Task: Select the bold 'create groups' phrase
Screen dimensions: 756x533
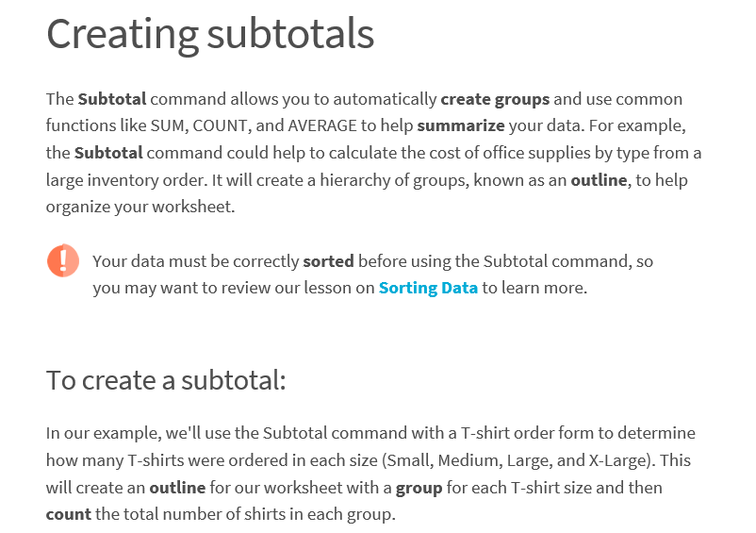Action: coord(495,99)
